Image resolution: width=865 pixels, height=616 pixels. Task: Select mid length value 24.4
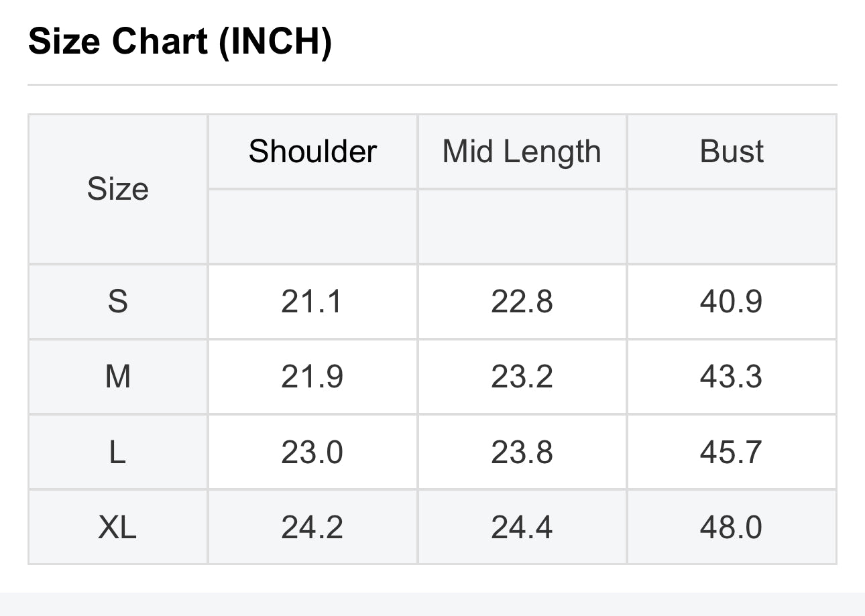point(522,527)
